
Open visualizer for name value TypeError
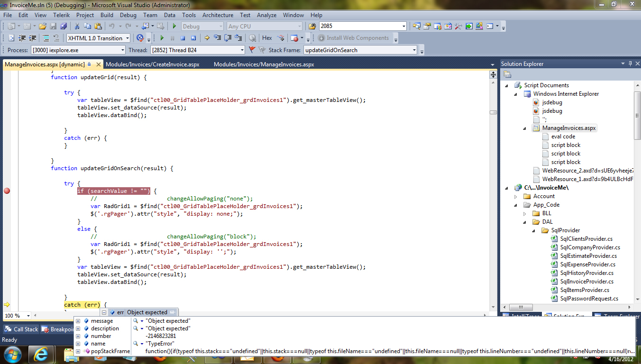(136, 344)
